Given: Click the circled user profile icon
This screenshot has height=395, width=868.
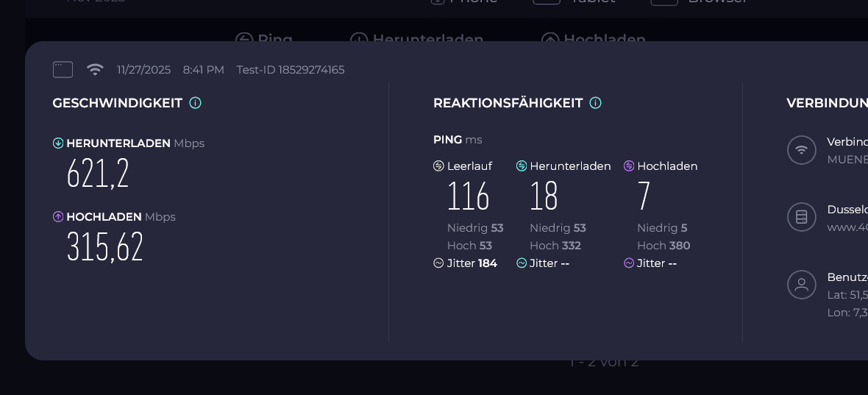Looking at the screenshot, I should tap(802, 285).
